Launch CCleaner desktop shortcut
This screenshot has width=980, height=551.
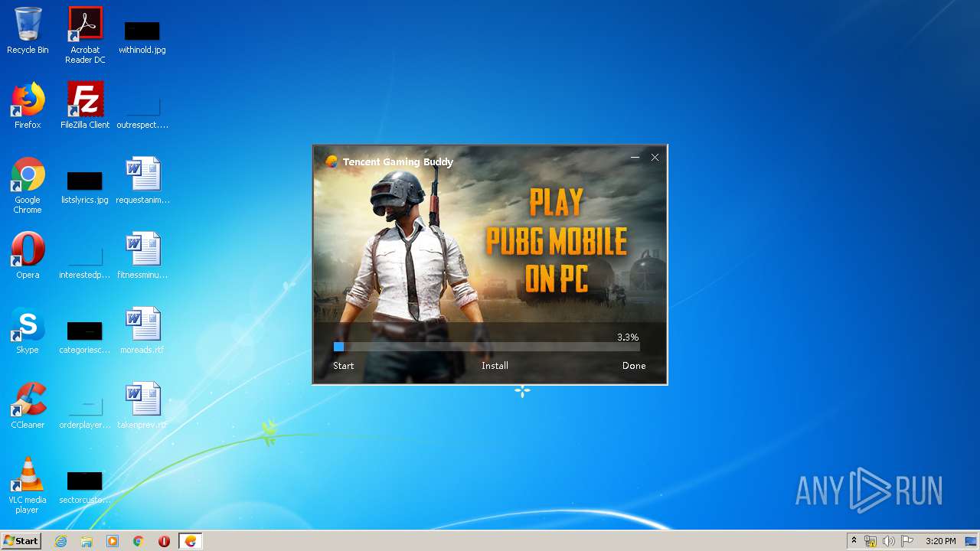pos(28,406)
